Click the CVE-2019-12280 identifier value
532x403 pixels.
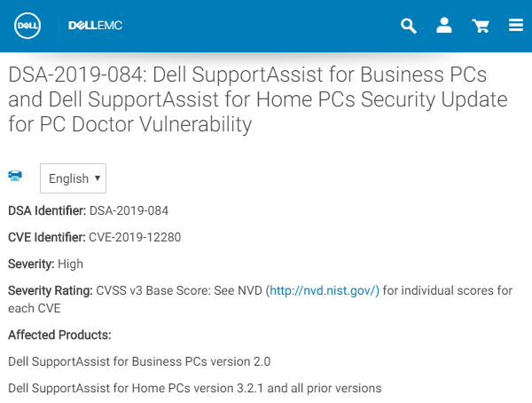[x=139, y=237]
